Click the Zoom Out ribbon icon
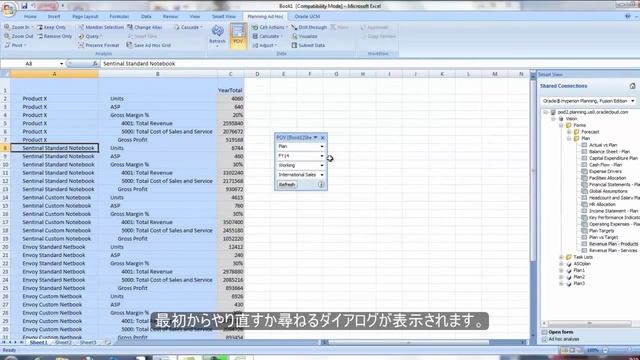 18,36
